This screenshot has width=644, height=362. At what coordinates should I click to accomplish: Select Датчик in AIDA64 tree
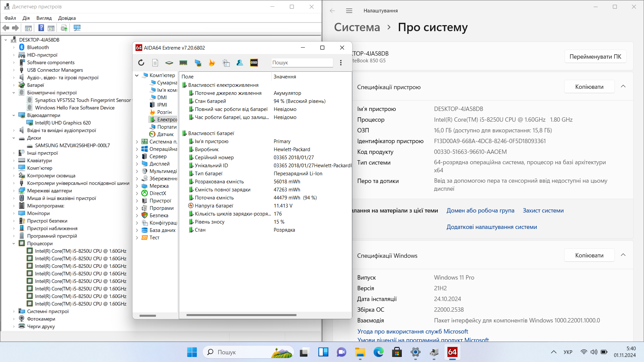[x=165, y=134]
